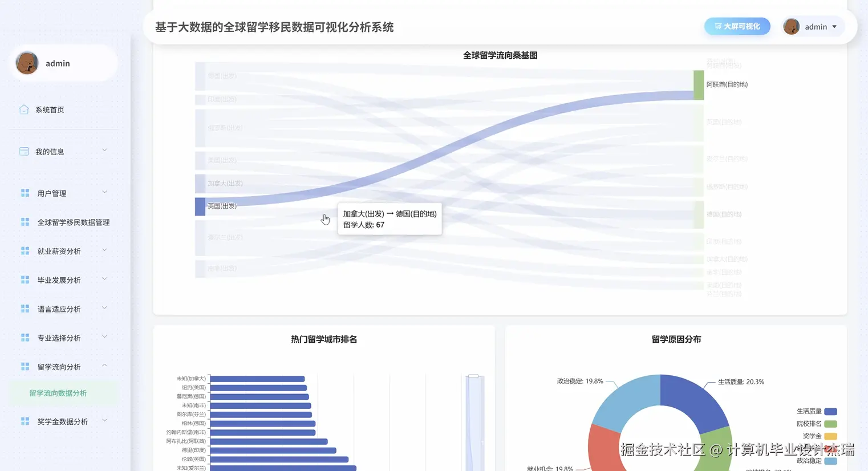Screen dimensions: 868x471
Task: Click the 纽约(美国) bar
Action: [x=258, y=388]
